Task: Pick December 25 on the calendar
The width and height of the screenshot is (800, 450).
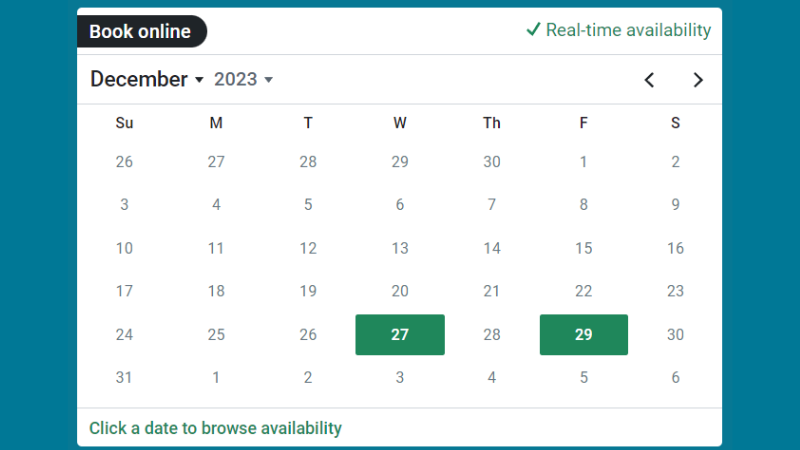Action: pyautogui.click(x=216, y=335)
